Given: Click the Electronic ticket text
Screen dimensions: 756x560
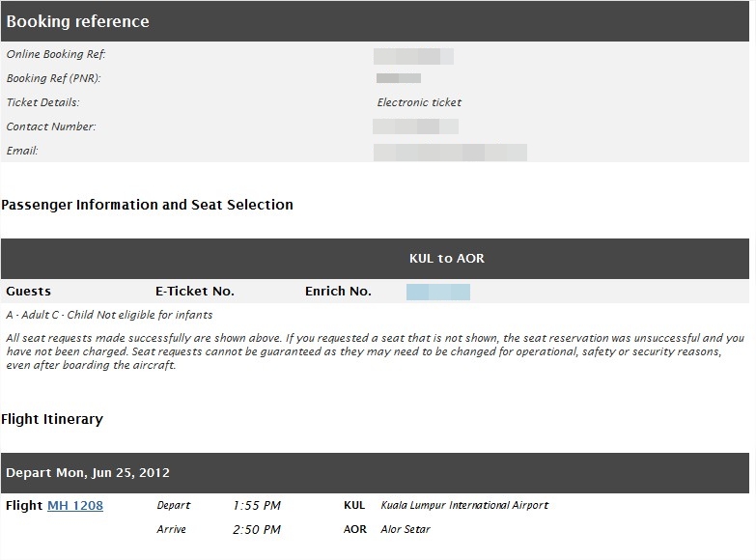Looking at the screenshot, I should click(x=419, y=102).
